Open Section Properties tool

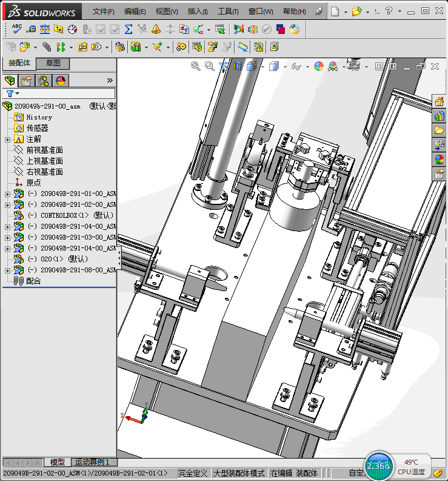pyautogui.click(x=58, y=29)
